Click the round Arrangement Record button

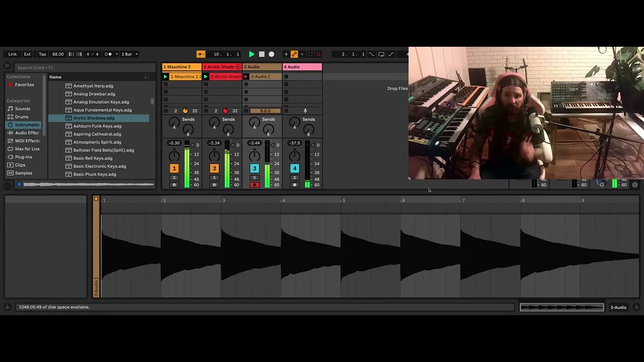tap(272, 54)
